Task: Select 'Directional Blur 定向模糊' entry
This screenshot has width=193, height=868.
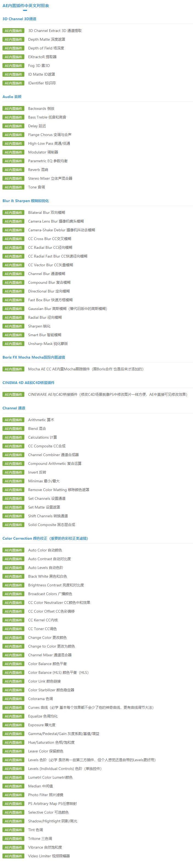Action: click(49, 291)
